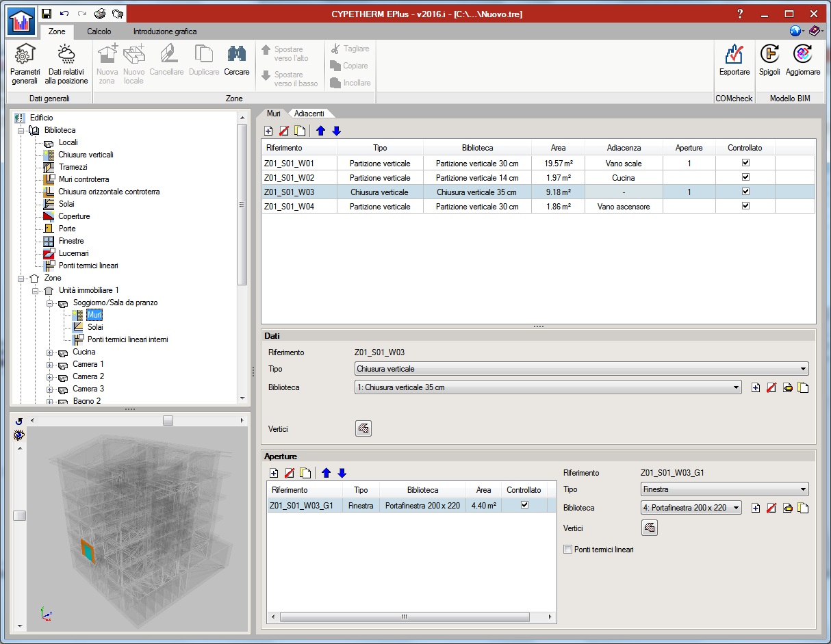
Task: Toggle Controllato for aperture Z01_S01_W03_G1
Action: 524,505
